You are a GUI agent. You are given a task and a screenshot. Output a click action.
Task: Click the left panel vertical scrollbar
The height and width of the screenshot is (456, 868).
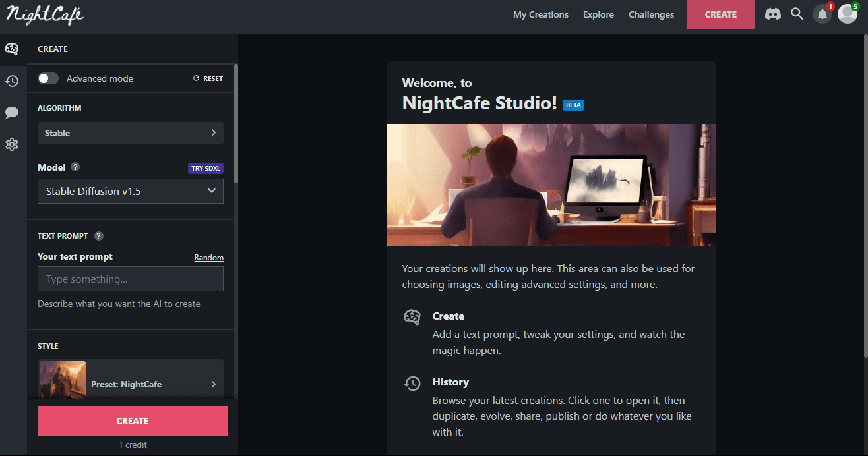pos(236,123)
